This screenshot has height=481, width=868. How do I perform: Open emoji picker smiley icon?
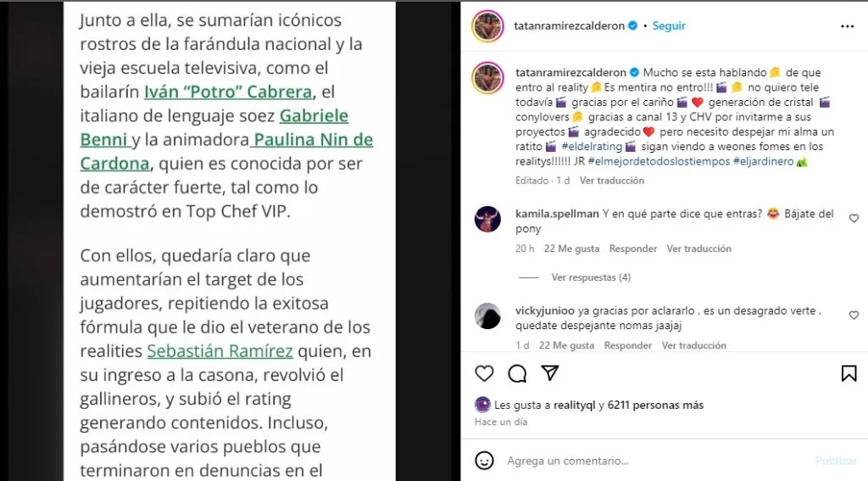click(x=484, y=461)
